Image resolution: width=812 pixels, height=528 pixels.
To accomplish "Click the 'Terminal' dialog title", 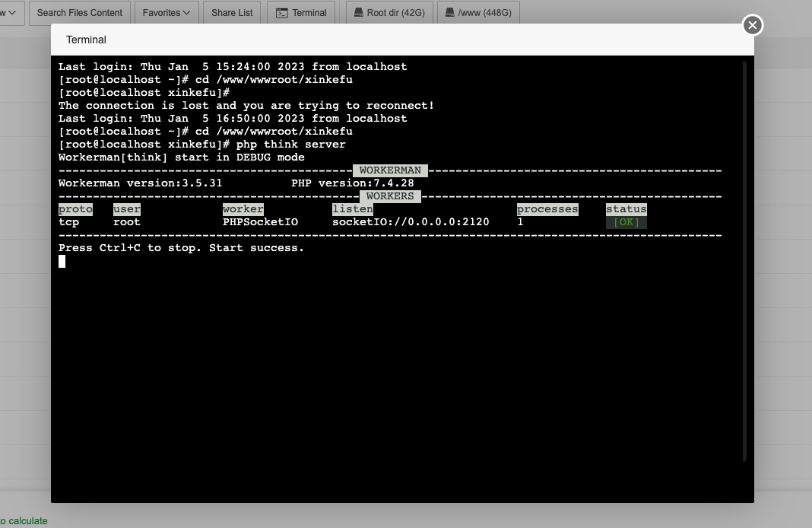I will click(86, 40).
